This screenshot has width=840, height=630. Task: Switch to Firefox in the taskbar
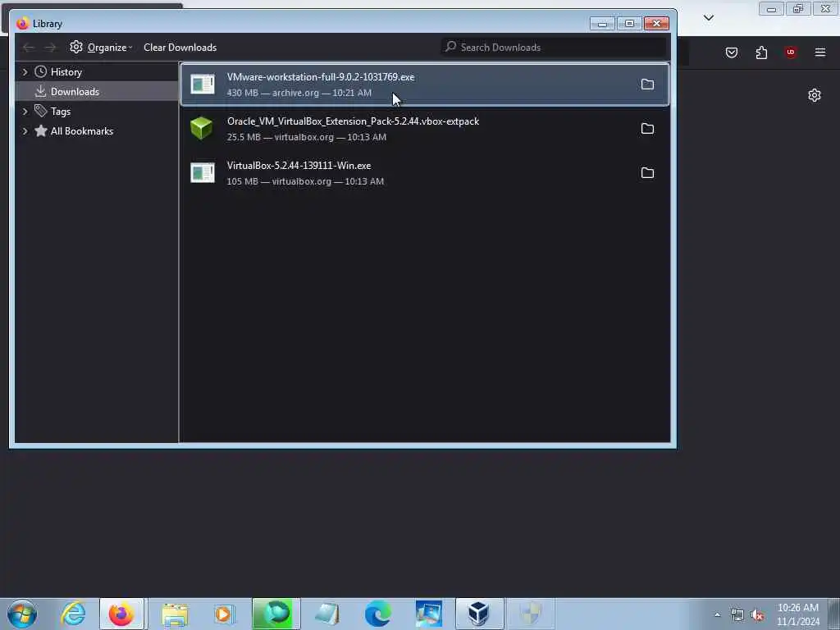pos(121,614)
